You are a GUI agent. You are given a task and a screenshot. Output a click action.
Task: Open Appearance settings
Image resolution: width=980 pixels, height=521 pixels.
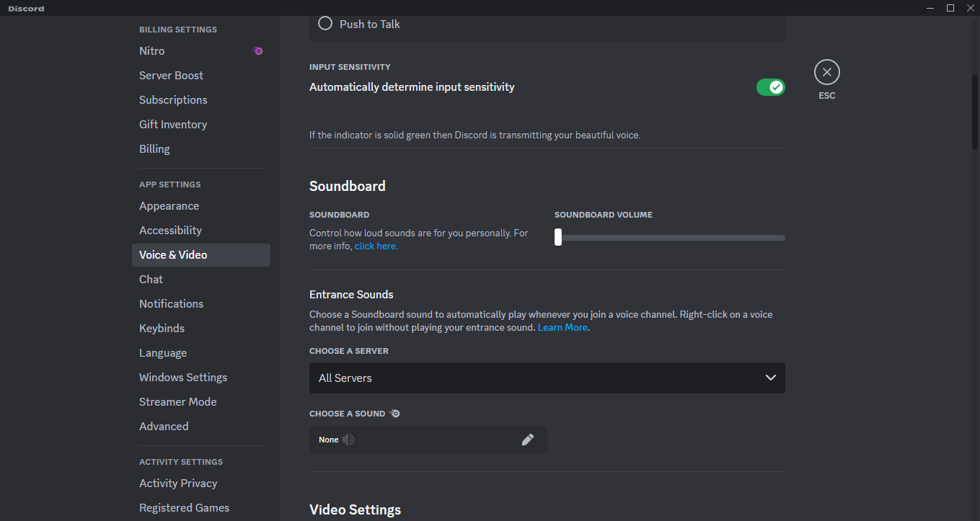(x=201, y=206)
